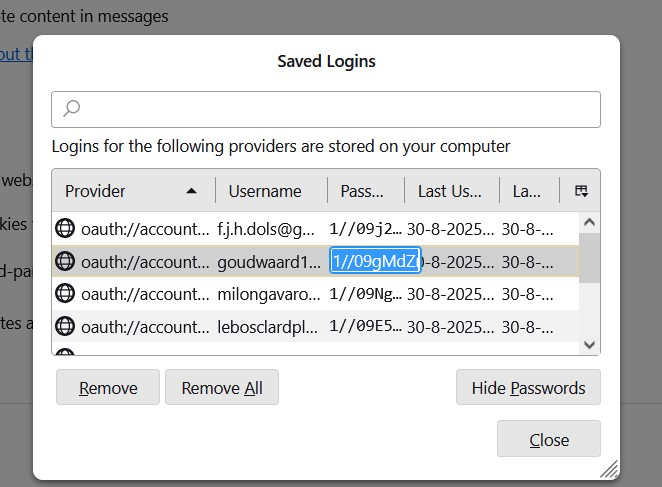662x487 pixels.
Task: Click globe icon beside milongavaro login
Action: (65, 293)
